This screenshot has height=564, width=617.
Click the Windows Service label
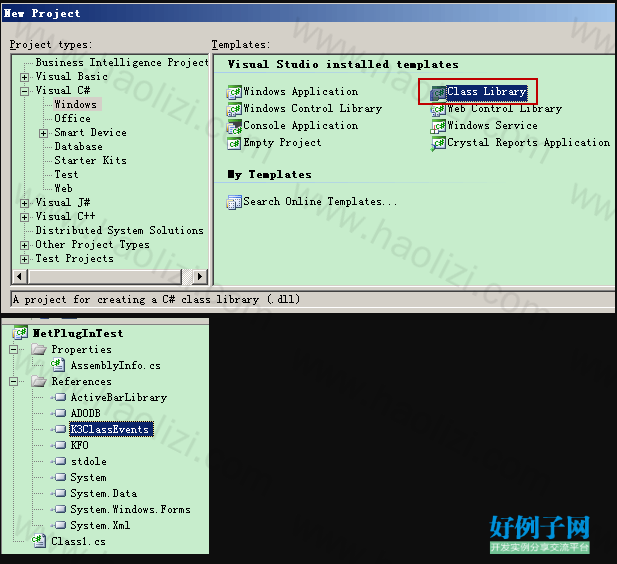492,126
